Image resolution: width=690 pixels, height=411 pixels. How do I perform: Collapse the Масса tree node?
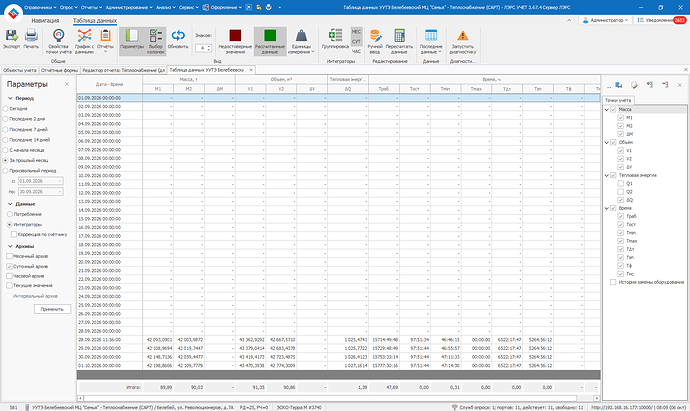click(607, 110)
